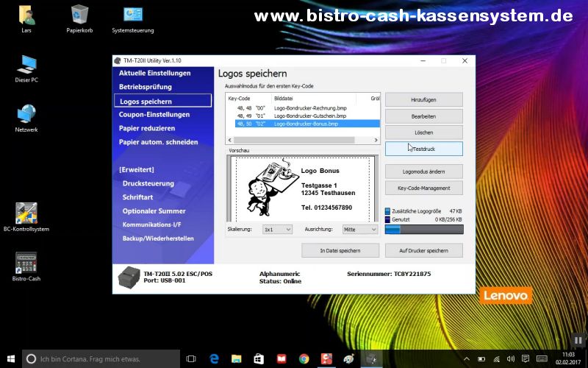
Task: Select the Dieser PC desktop icon
Action: [x=26, y=68]
